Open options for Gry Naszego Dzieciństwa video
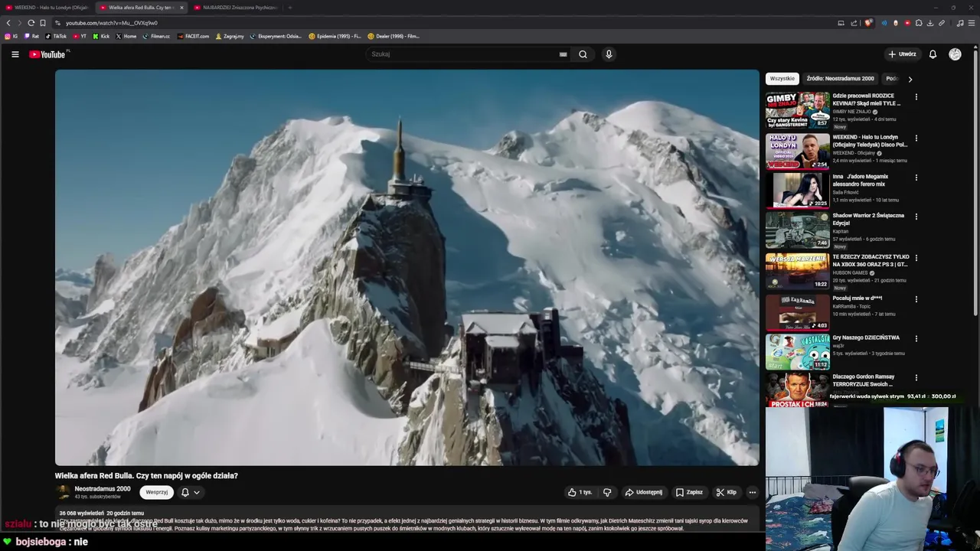980x551 pixels. coord(916,338)
